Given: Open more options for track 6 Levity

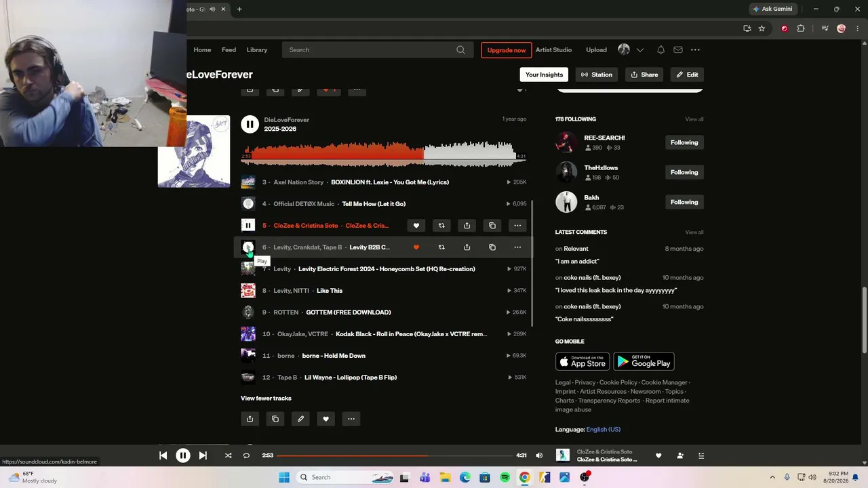Looking at the screenshot, I should tap(517, 247).
